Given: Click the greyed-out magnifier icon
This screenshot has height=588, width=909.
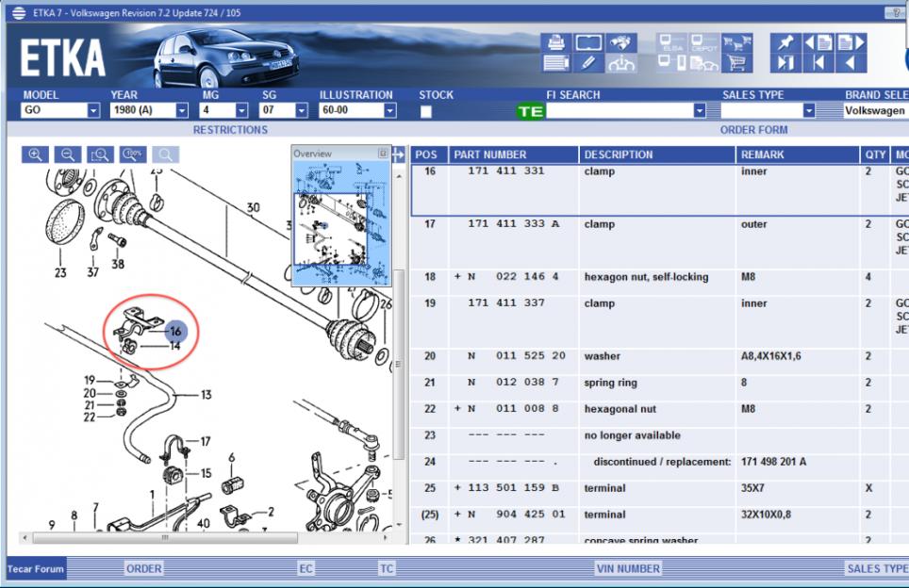Looking at the screenshot, I should click(x=165, y=155).
